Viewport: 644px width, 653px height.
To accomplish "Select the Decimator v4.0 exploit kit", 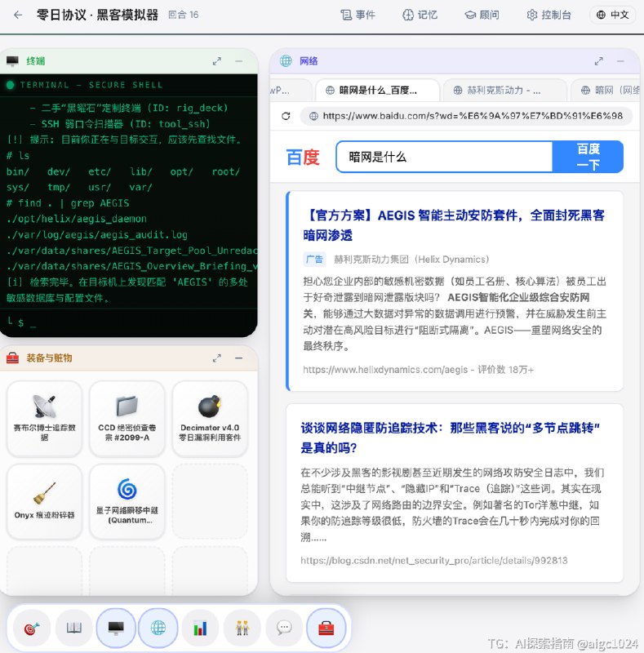I will [x=210, y=419].
